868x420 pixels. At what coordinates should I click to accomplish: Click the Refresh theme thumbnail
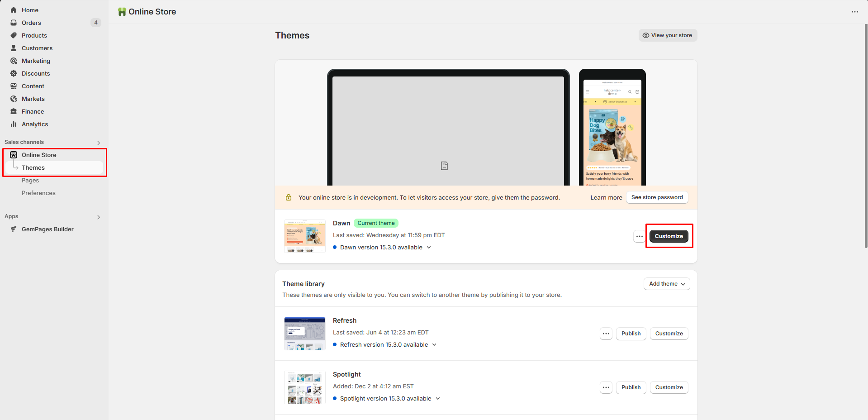(304, 334)
